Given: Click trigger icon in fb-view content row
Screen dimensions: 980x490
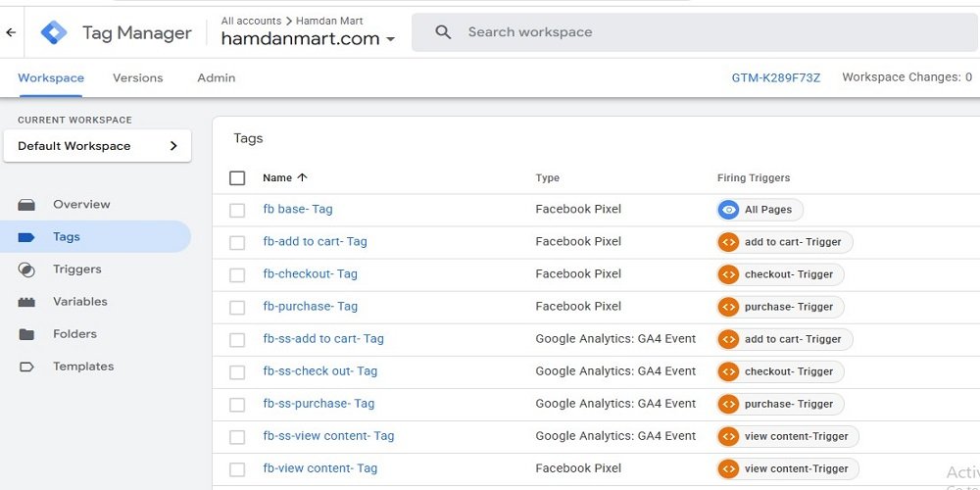Looking at the screenshot, I should (728, 468).
